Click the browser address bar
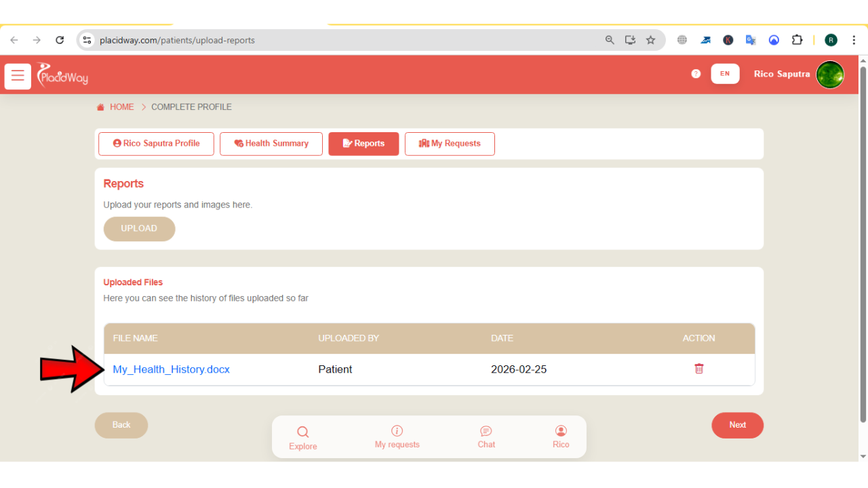Image resolution: width=868 pixels, height=488 pixels. (339, 40)
